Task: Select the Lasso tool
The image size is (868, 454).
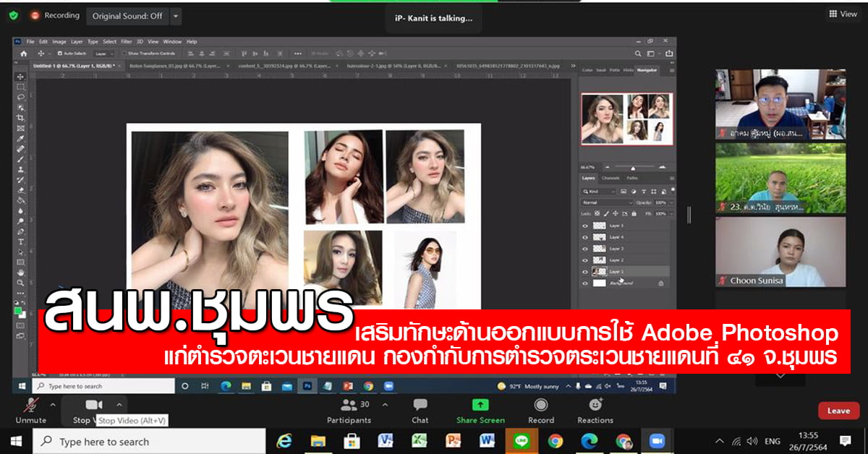Action: pyautogui.click(x=21, y=96)
